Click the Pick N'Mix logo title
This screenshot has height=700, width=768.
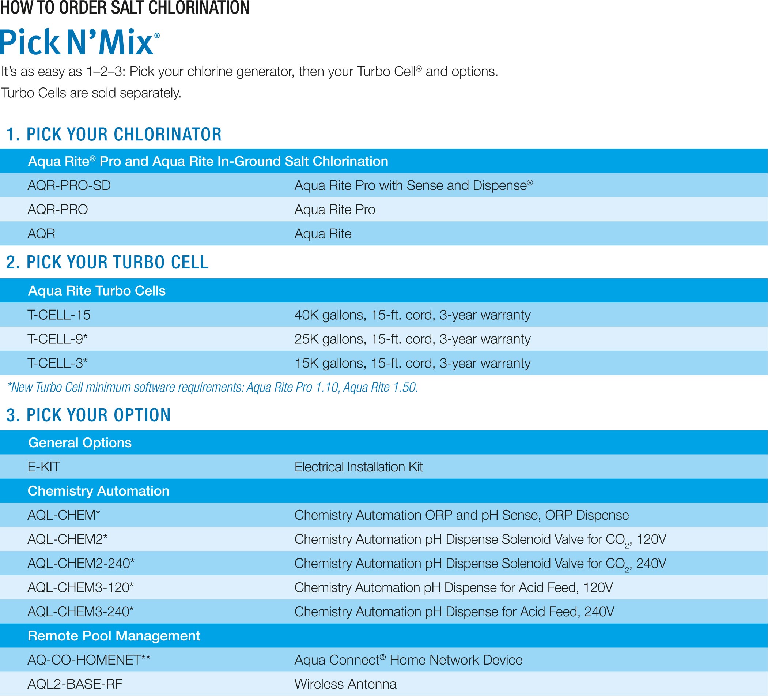(x=80, y=42)
